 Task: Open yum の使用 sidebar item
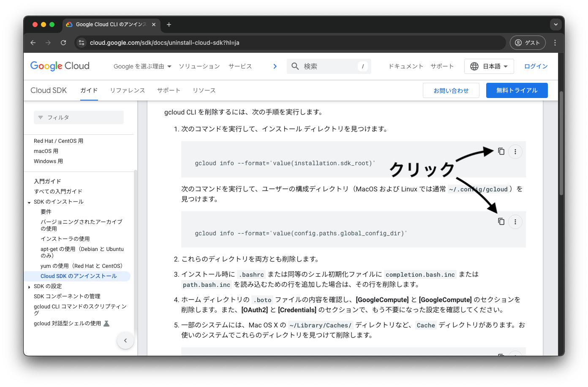pos(82,266)
